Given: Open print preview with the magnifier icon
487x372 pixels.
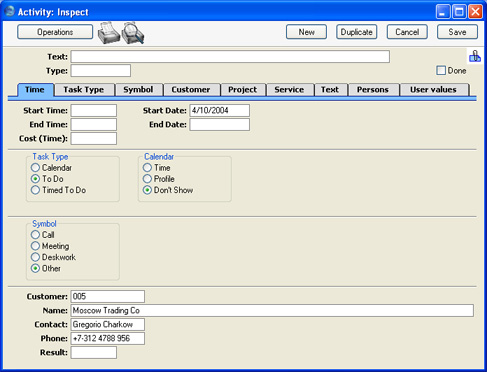Looking at the screenshot, I should (x=133, y=33).
